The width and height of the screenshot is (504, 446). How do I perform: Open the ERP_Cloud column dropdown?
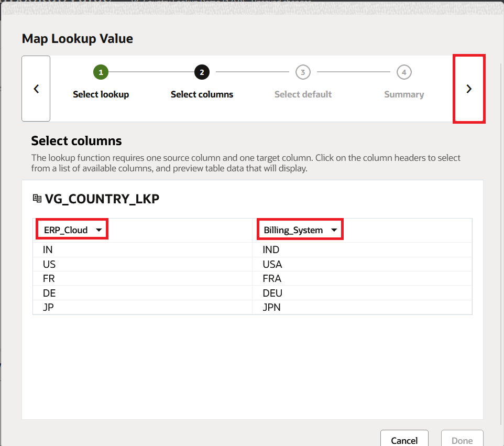click(72, 230)
